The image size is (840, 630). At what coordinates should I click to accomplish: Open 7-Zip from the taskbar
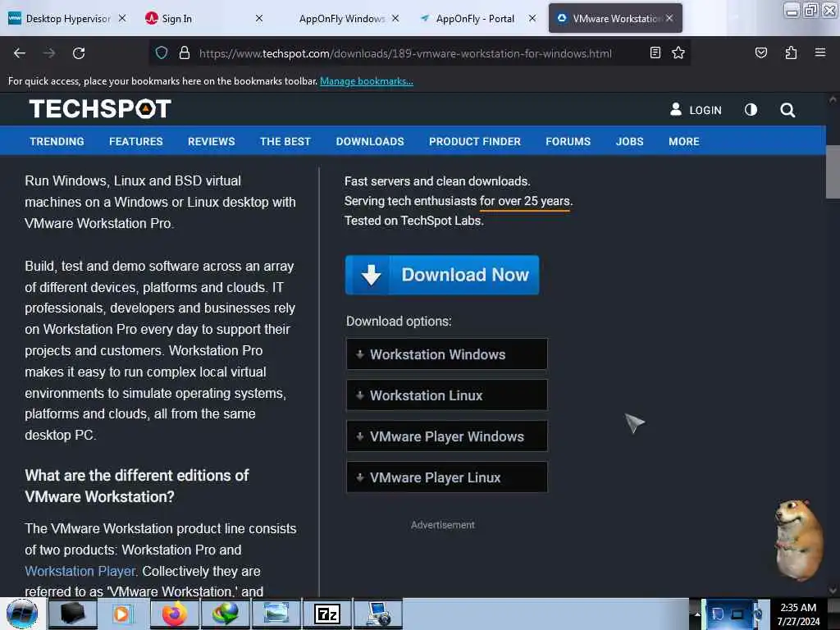pyautogui.click(x=327, y=614)
